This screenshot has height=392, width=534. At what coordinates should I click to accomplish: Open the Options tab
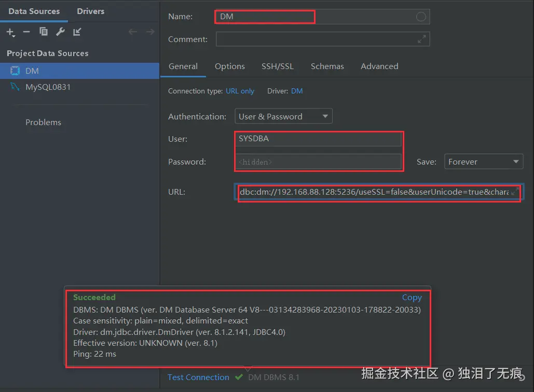(x=229, y=66)
